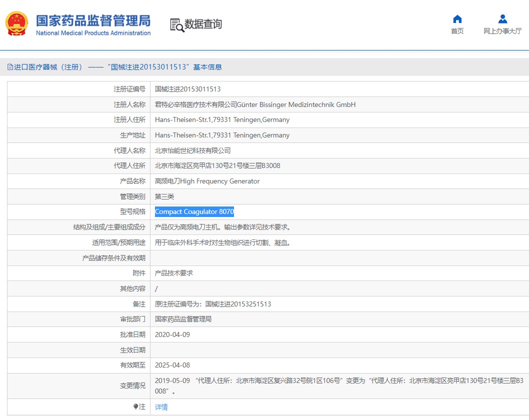Click the home icon above 首页
529x420 pixels.
(457, 19)
